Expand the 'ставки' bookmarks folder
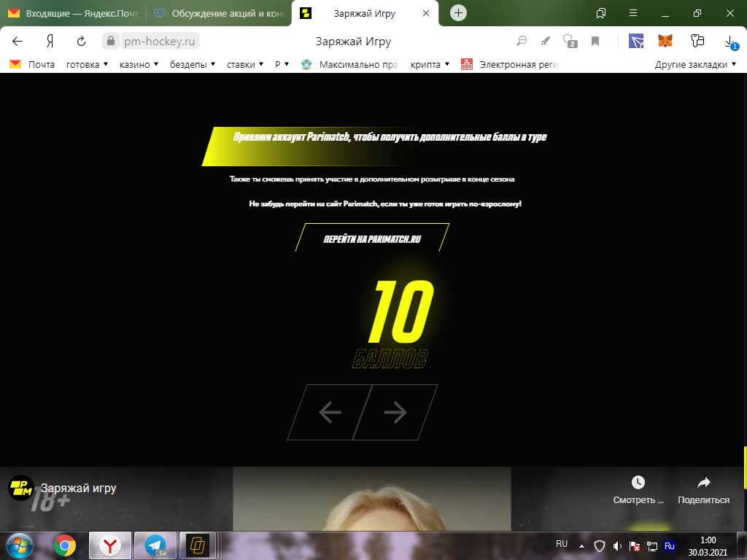747x560 pixels. click(245, 64)
